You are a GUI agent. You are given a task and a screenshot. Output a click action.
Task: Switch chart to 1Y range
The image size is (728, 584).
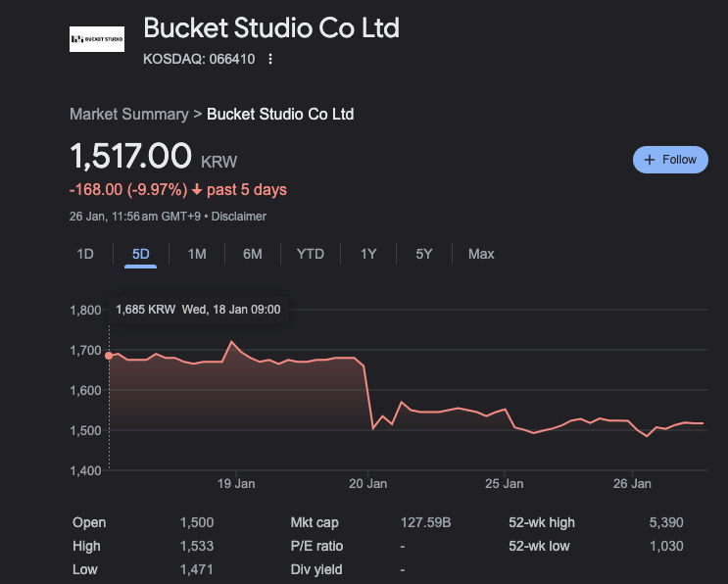(368, 254)
